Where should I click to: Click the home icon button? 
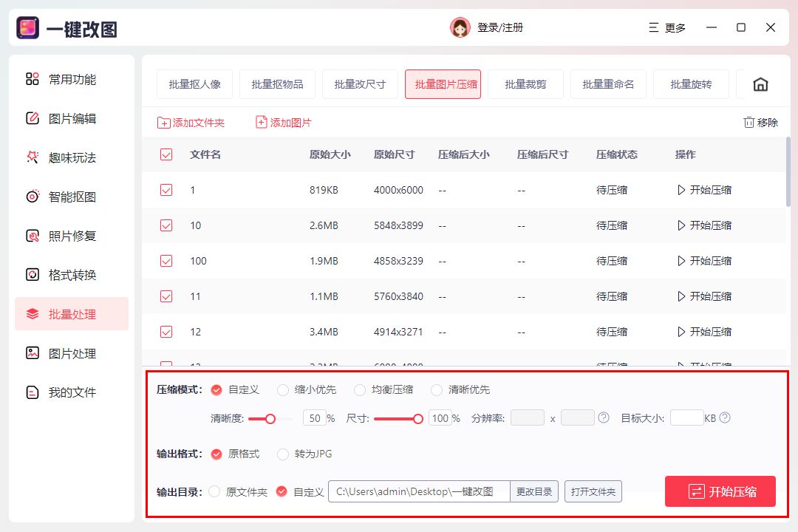[760, 84]
